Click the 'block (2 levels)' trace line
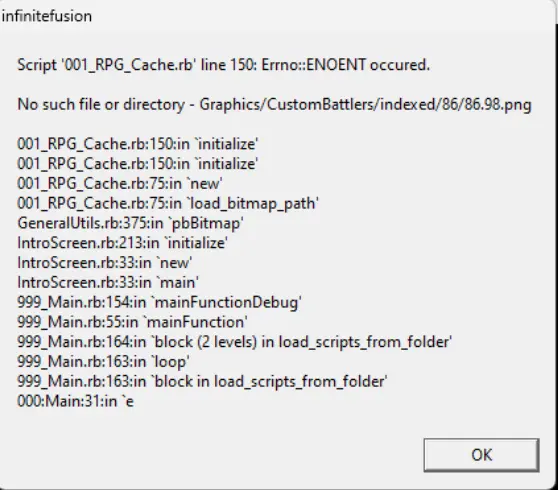Screen dimensions: 558x490 coord(235,342)
